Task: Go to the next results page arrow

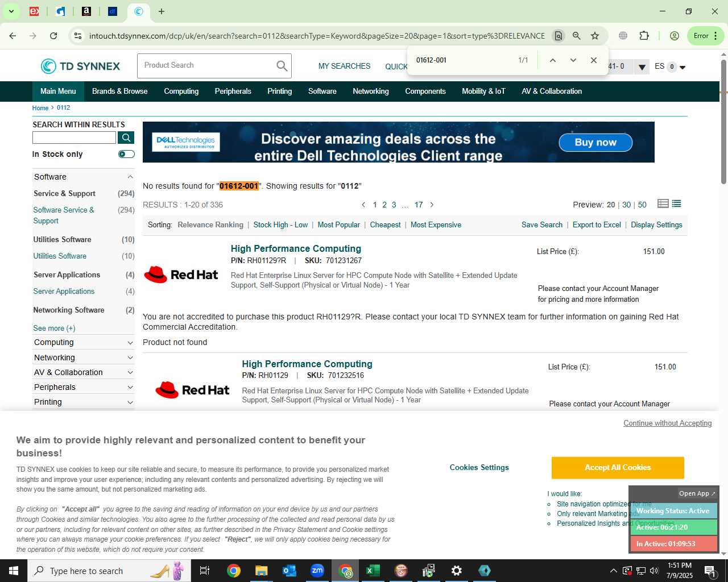Action: (432, 205)
